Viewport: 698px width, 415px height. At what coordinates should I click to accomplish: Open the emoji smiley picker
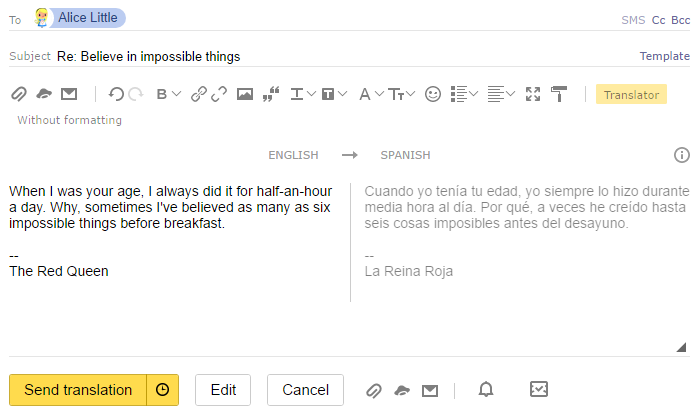pyautogui.click(x=433, y=94)
